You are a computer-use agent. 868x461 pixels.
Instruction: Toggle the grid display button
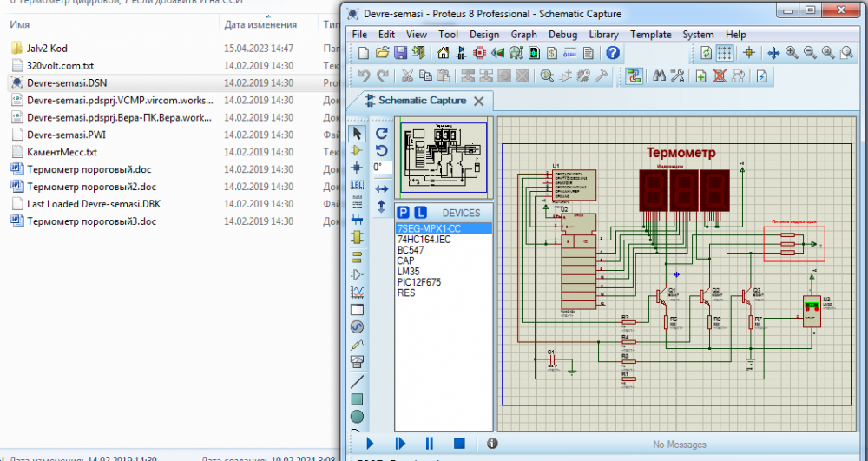(724, 53)
